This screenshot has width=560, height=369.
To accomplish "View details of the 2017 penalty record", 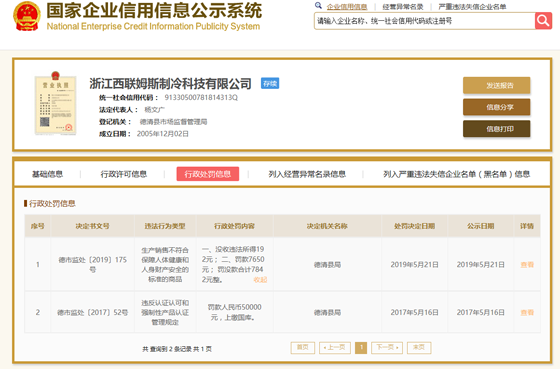I will tap(527, 313).
